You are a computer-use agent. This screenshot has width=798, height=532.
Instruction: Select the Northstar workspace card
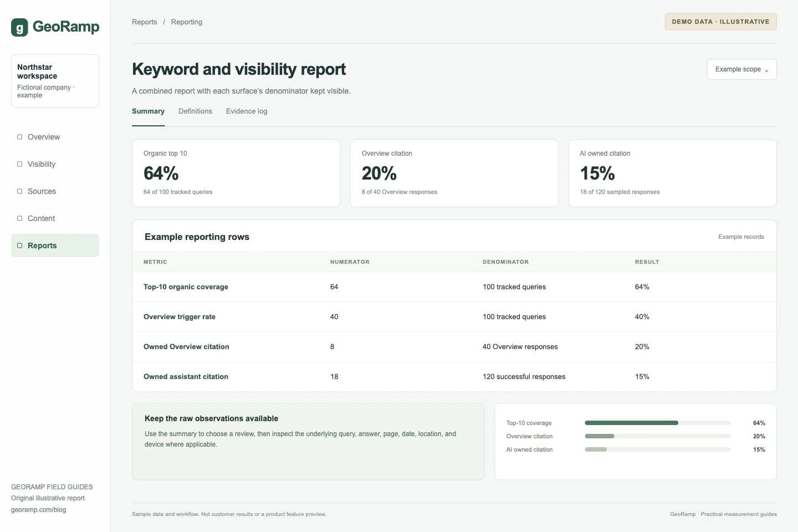coord(55,81)
